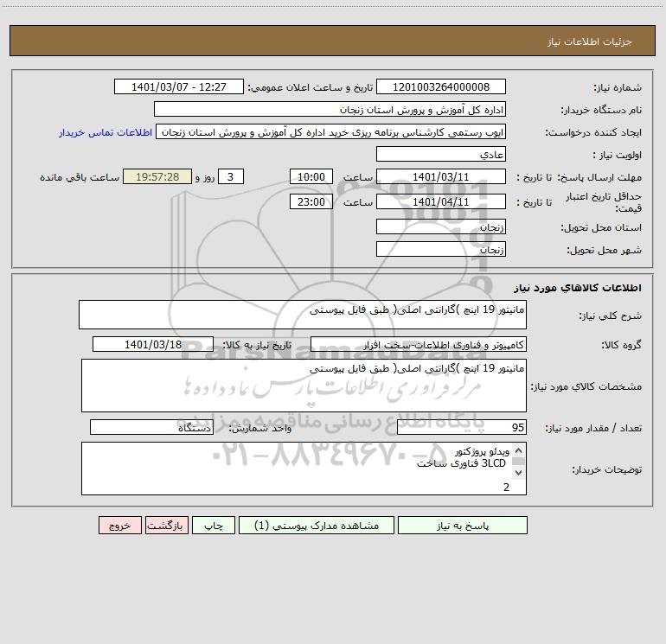Click delivery city field زنجان
The height and width of the screenshot is (644, 666).
pyautogui.click(x=441, y=249)
